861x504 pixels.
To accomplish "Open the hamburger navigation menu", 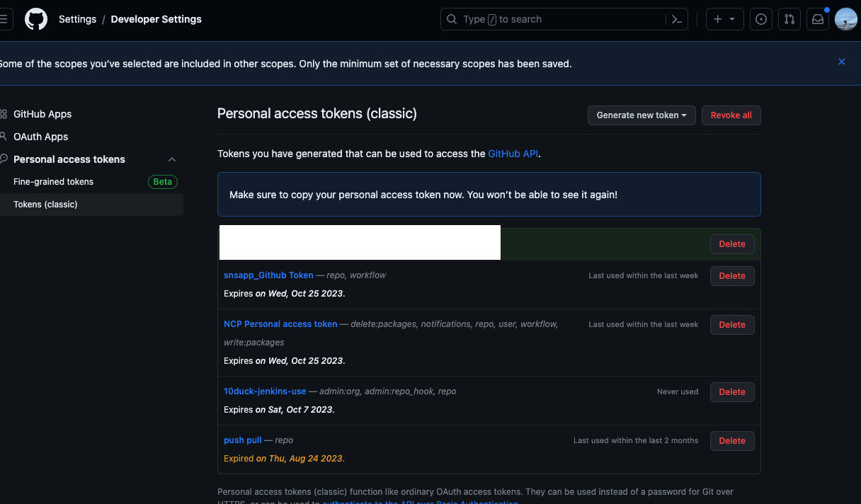I will click(x=4, y=19).
